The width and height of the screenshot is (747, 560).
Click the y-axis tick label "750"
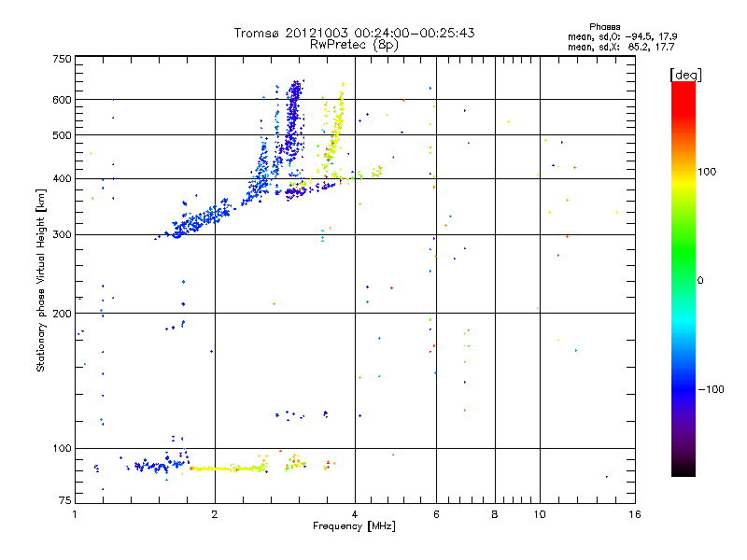tap(63, 59)
